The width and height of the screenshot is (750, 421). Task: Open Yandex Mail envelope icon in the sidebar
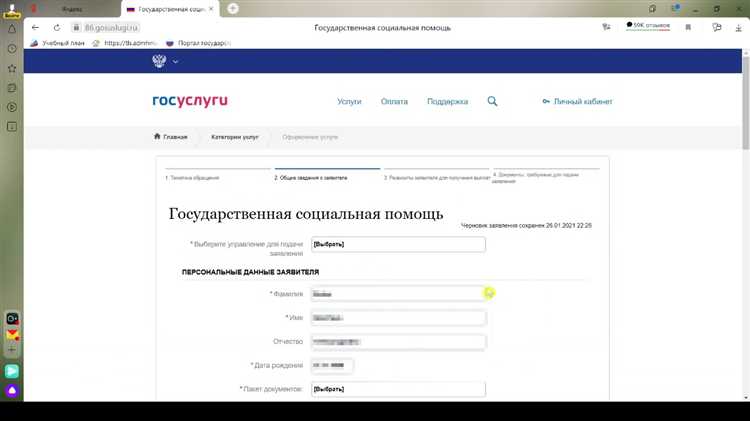tap(12, 335)
